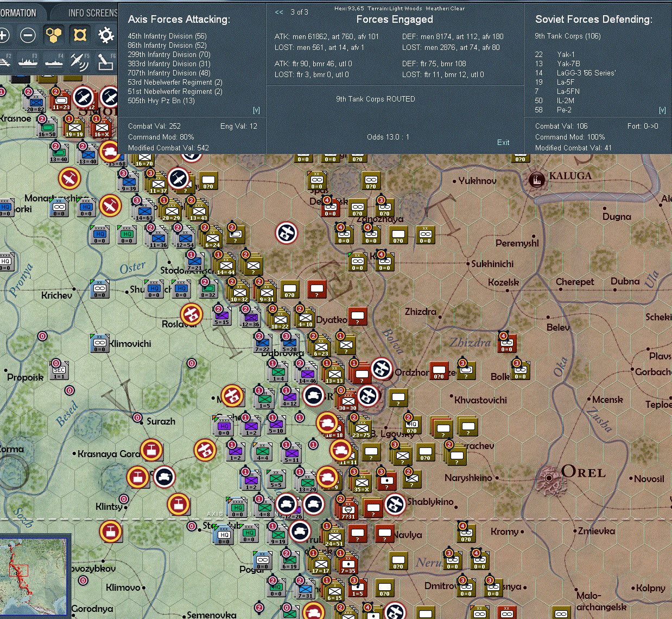672x619 pixels.
Task: Activate F5 air recon mode
Action: point(80,61)
